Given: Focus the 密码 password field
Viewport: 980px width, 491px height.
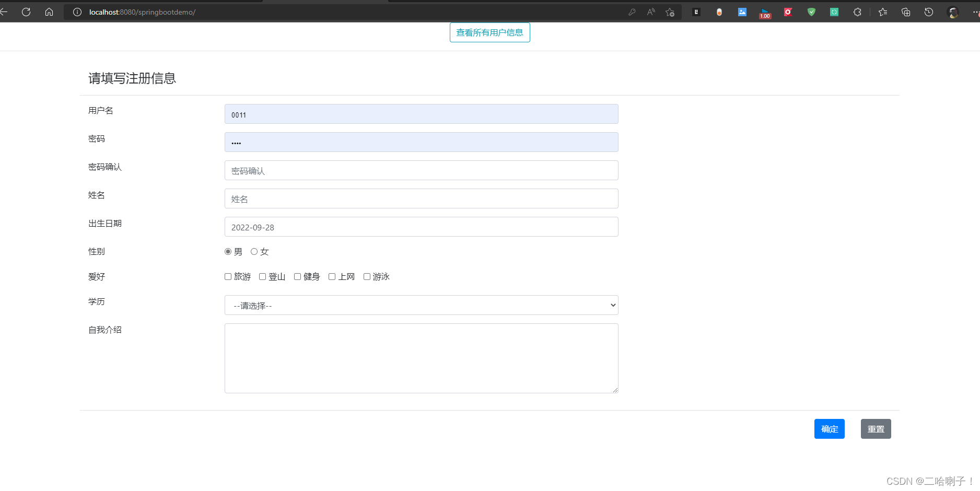Looking at the screenshot, I should (422, 142).
